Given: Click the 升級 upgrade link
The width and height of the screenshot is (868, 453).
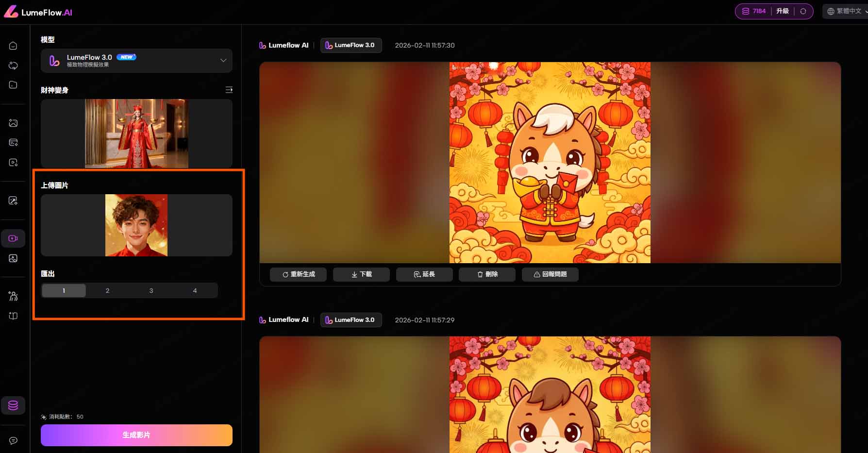Looking at the screenshot, I should 782,11.
